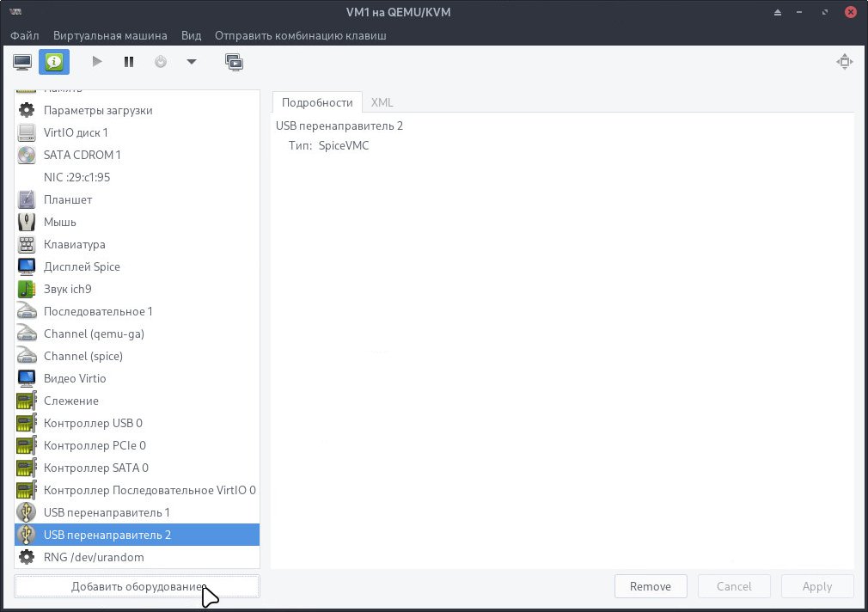Switch to the XML tab
868x612 pixels.
(382, 101)
